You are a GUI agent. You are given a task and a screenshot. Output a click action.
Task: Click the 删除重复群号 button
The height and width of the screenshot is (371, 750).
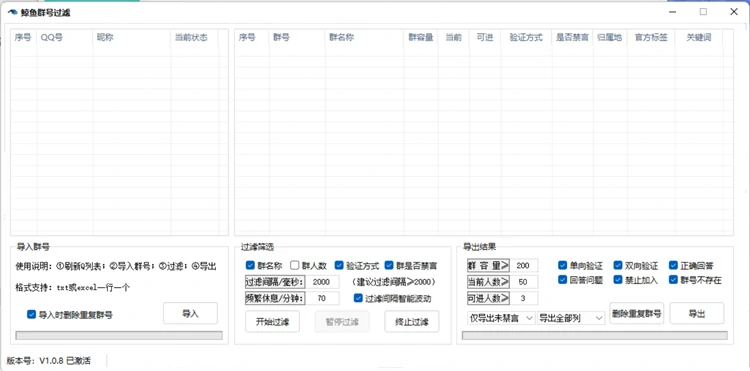tap(637, 314)
